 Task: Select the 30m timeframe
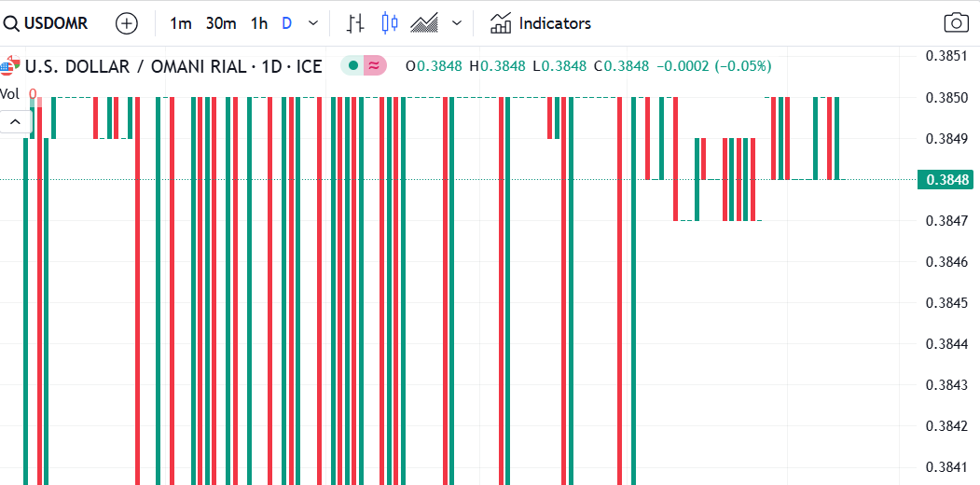pos(221,23)
